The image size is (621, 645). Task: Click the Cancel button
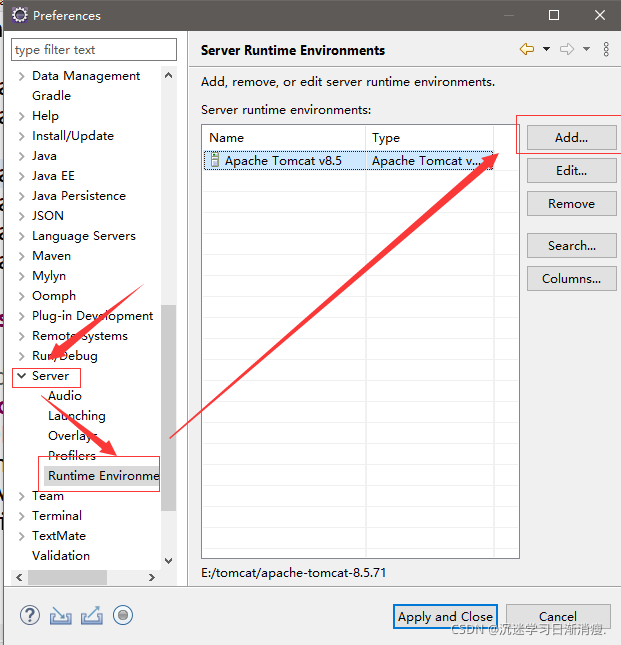pos(558,617)
